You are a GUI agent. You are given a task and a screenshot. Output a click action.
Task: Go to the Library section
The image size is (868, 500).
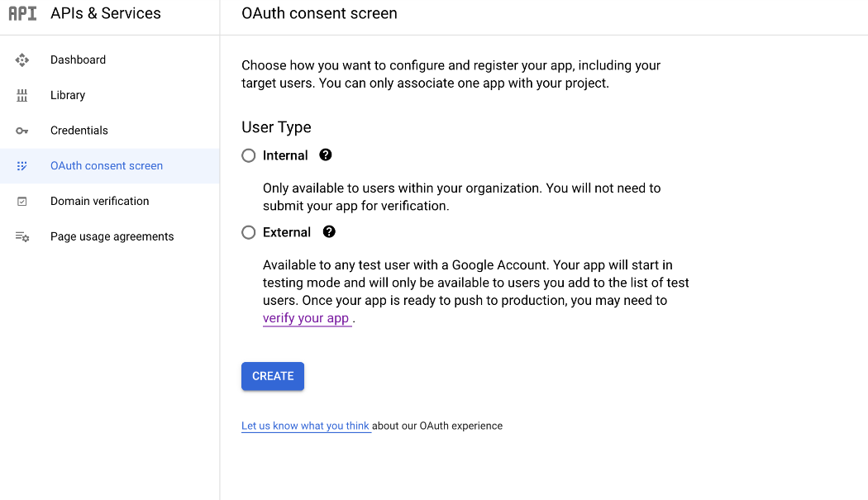click(67, 95)
